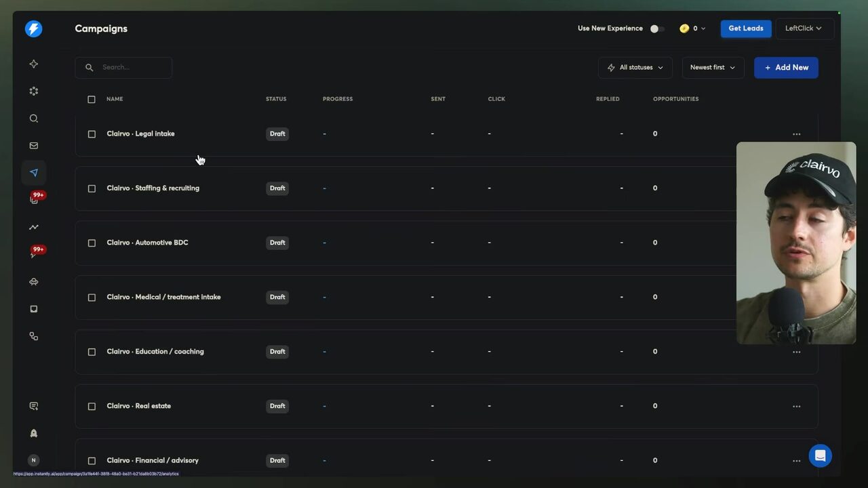Check the Medical / treatment intake checkbox

pyautogui.click(x=92, y=298)
